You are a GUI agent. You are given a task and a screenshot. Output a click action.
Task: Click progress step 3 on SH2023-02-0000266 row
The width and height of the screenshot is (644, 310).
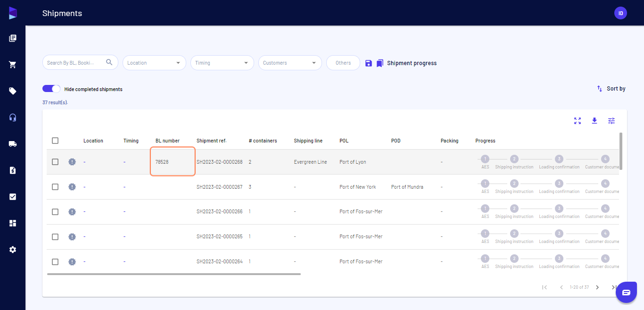point(559,209)
